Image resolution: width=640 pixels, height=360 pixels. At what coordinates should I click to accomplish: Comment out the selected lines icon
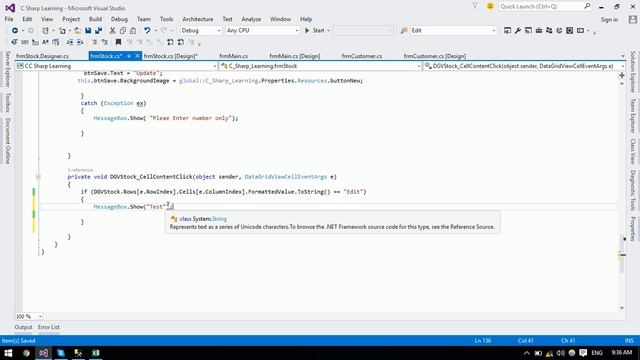(94, 42)
